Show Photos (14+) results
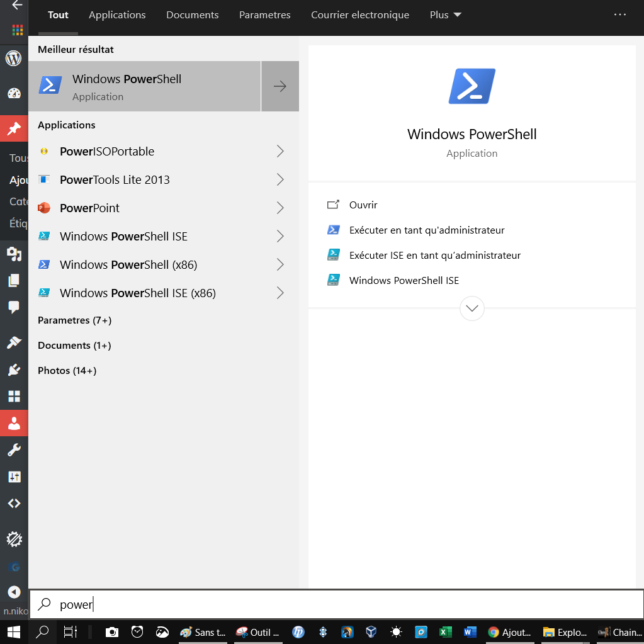644x644 pixels. coord(67,370)
